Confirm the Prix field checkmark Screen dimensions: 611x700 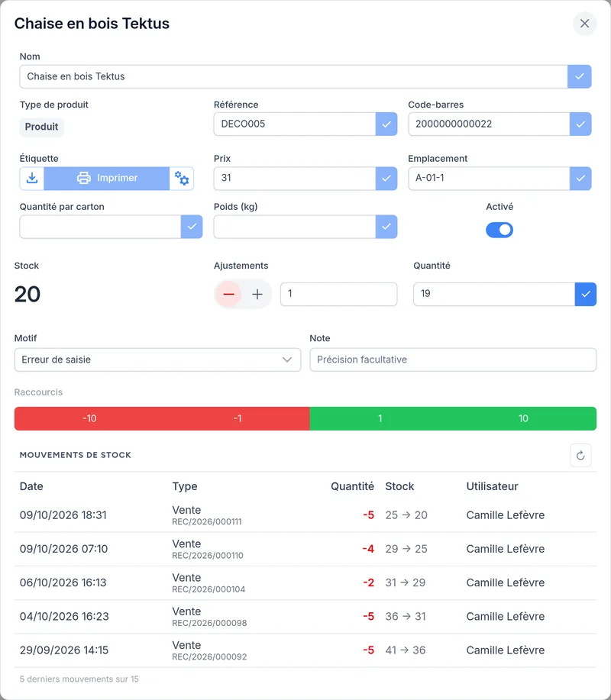pos(386,178)
